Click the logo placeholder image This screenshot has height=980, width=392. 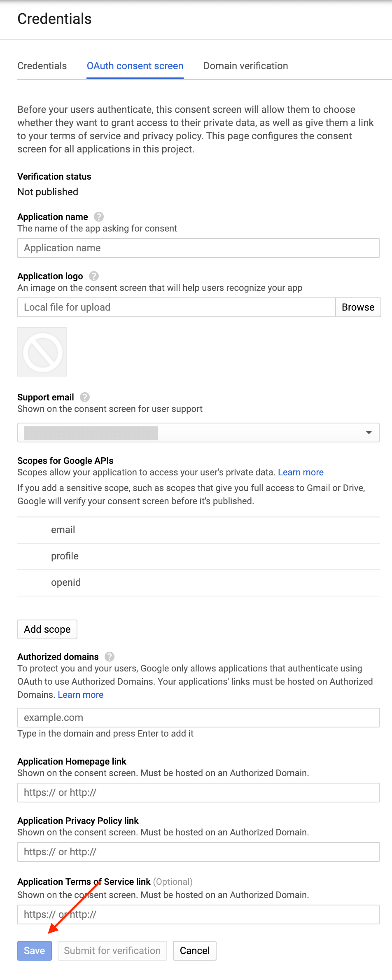tap(42, 352)
